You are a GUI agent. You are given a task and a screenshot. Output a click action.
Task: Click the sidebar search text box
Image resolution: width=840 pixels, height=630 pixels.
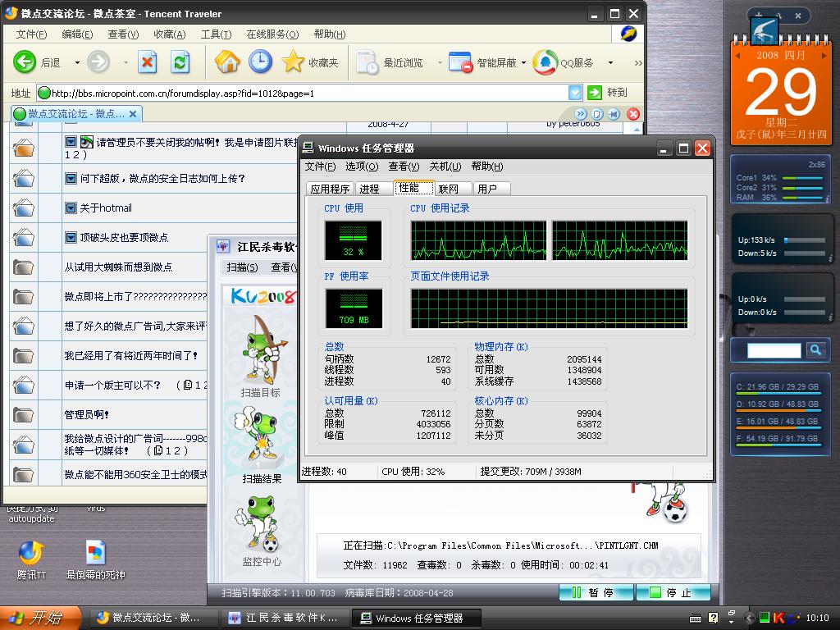coord(774,350)
